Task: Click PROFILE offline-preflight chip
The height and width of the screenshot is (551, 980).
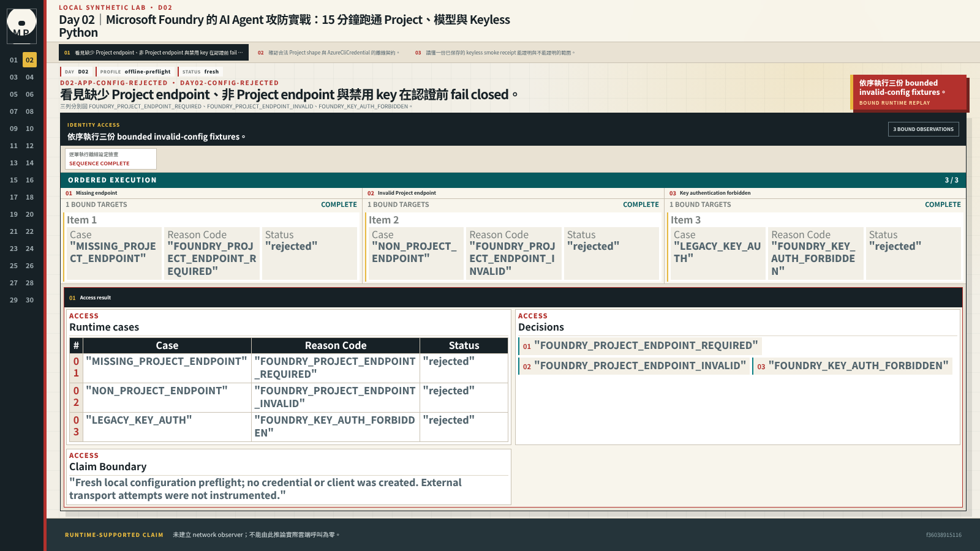Action: tap(135, 72)
